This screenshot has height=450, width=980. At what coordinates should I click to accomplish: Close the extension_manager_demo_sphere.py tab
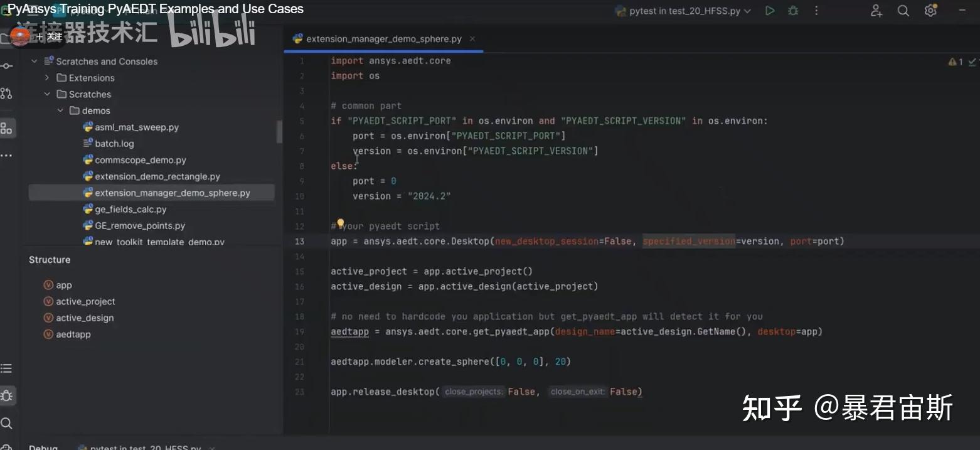472,39
